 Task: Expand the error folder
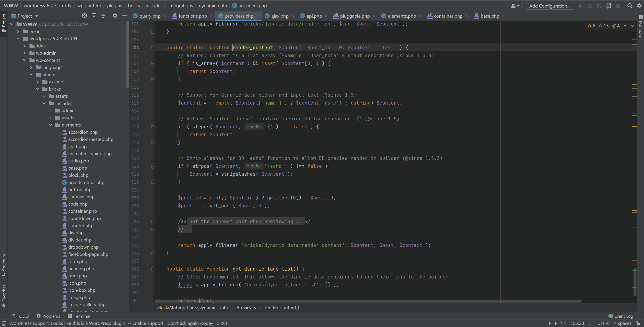coord(18,31)
